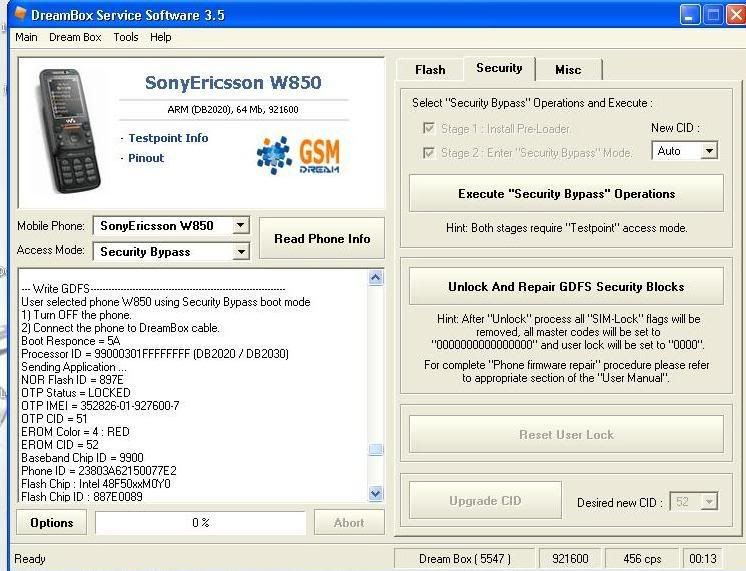Screen dimensions: 746x571
Task: Click the 0 % progress bar
Action: (200, 522)
